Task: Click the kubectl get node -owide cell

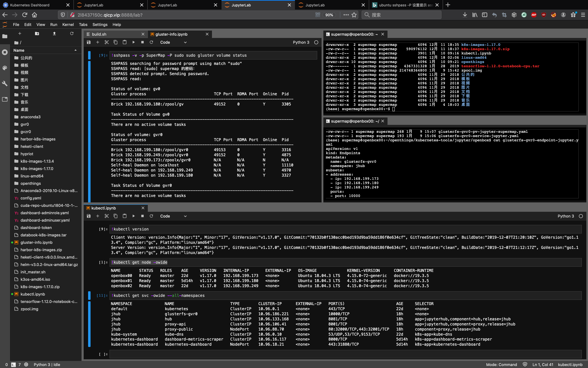Action: click(345, 262)
